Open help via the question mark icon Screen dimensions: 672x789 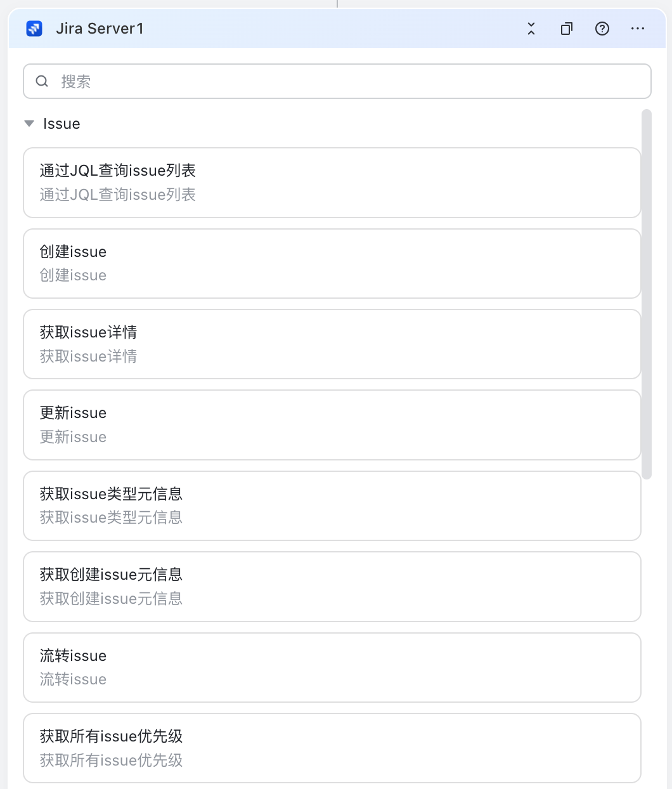tap(602, 29)
